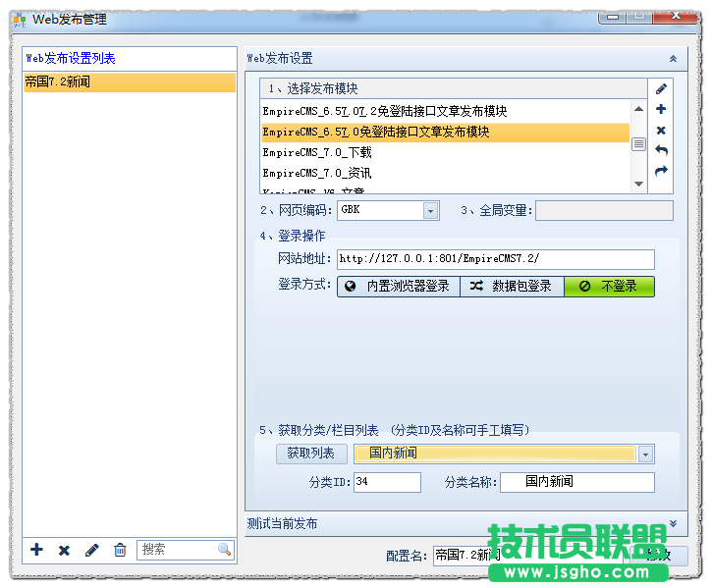This screenshot has width=711, height=588.
Task: Click the pencil edit icon beside module list
Action: point(661,89)
